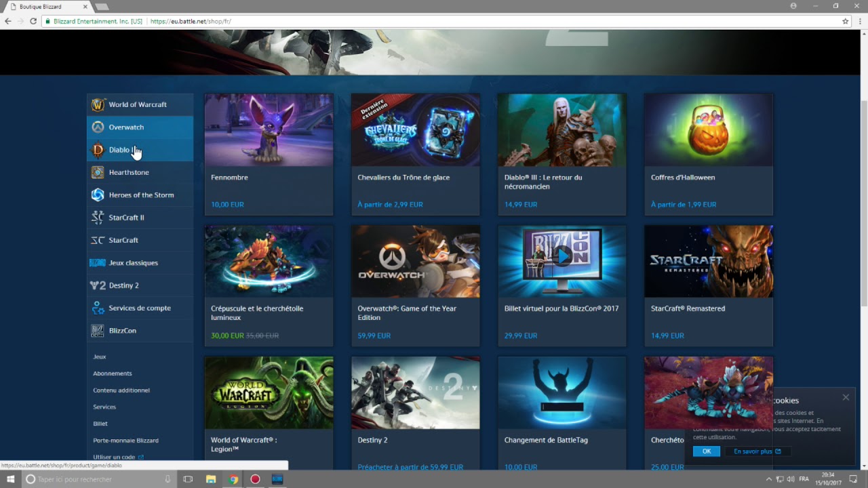
Task: Open File Explorer from the taskbar
Action: pyautogui.click(x=211, y=479)
